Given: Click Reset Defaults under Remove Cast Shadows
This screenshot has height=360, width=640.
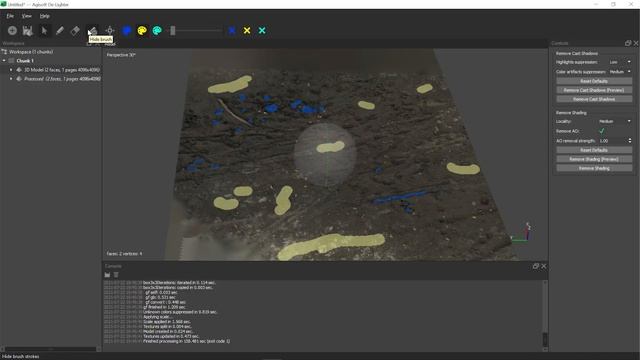Looking at the screenshot, I should point(594,81).
